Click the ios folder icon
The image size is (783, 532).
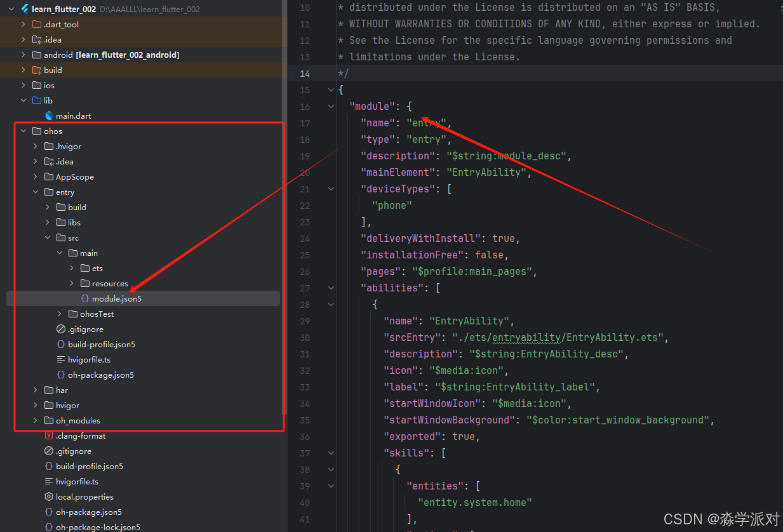[37, 85]
